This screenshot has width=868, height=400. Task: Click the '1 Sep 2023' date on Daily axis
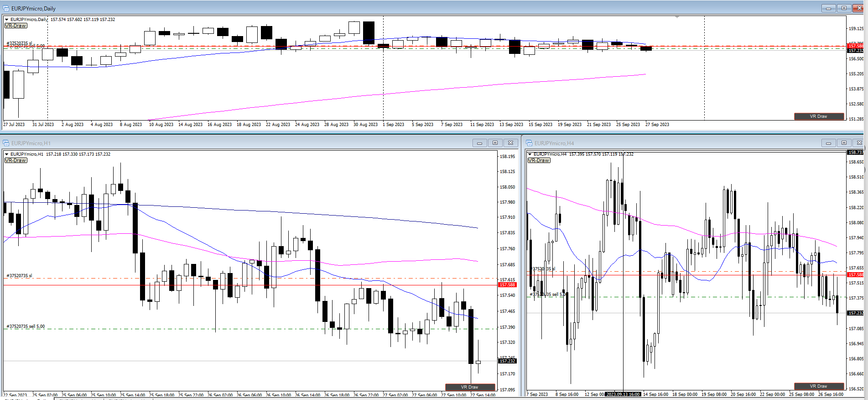coord(394,124)
